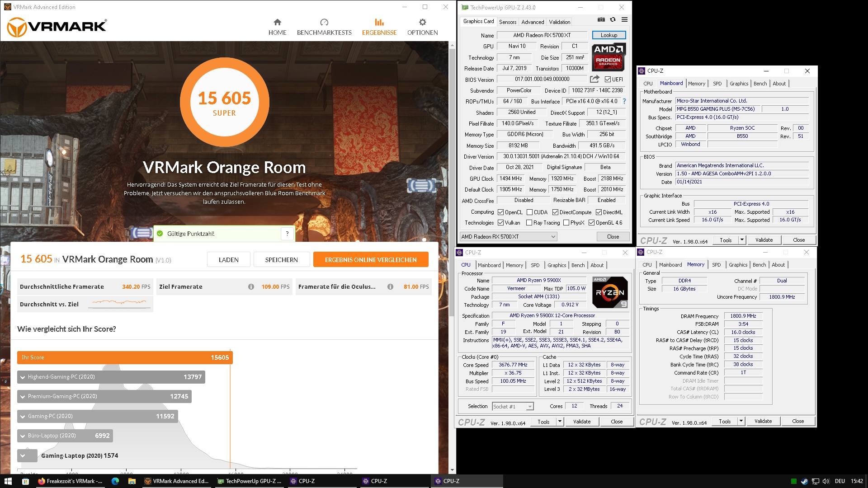Toggle the UEFI checkbox in GPU-Z

(x=608, y=80)
